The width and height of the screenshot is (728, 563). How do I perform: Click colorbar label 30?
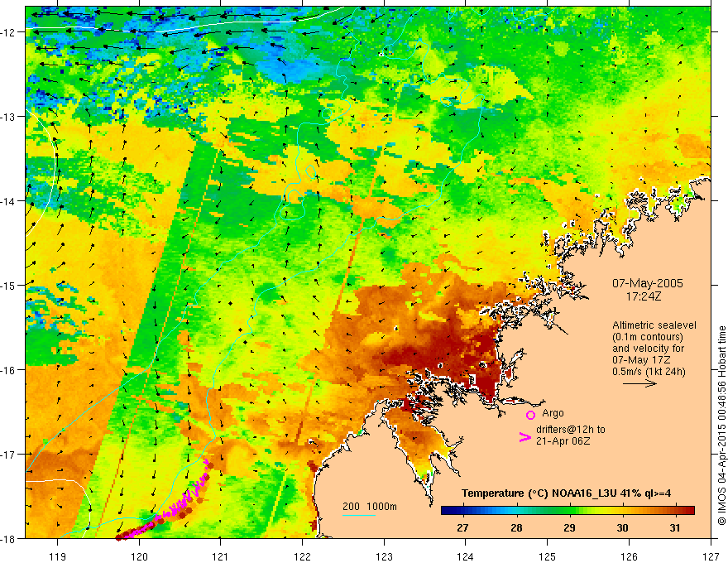tap(622, 527)
